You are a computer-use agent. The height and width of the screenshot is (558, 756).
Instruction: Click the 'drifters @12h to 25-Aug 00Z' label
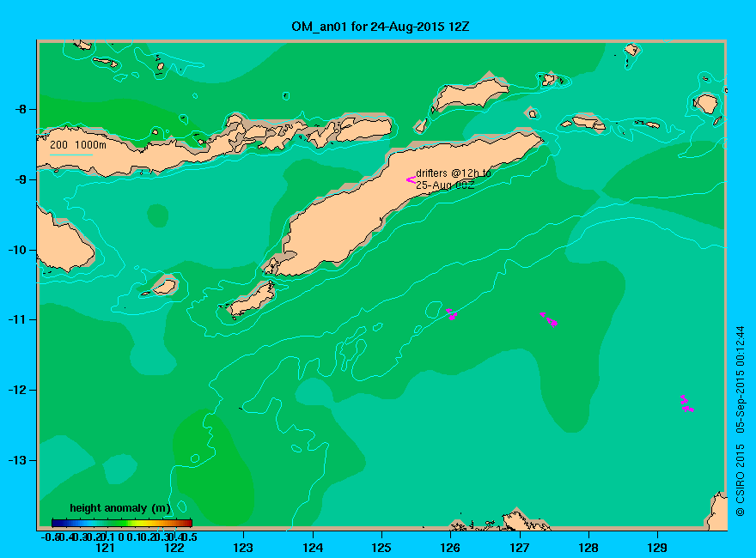pos(454,179)
